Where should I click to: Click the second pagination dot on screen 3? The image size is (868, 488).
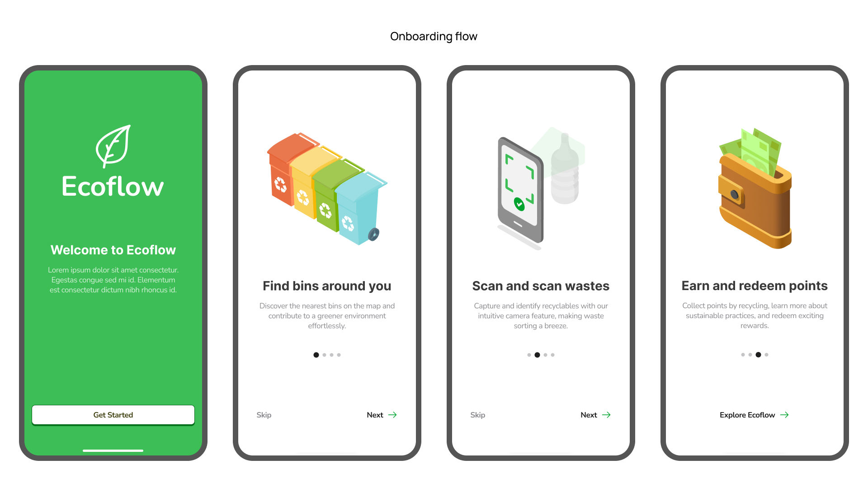tap(537, 355)
